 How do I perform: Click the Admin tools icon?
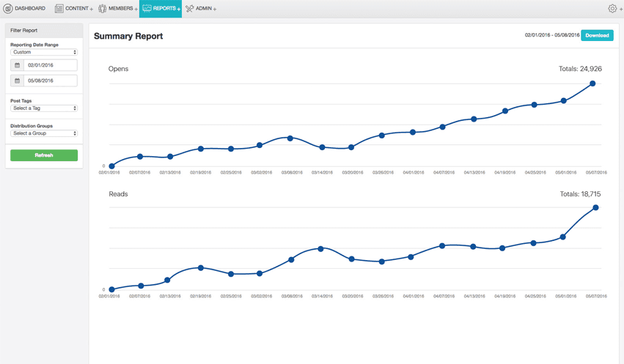189,9
